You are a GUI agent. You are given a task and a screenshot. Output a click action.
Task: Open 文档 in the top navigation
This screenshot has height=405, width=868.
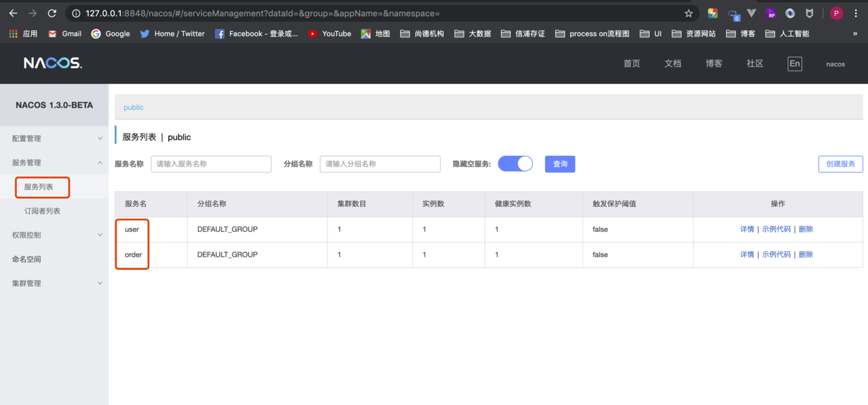pos(673,63)
